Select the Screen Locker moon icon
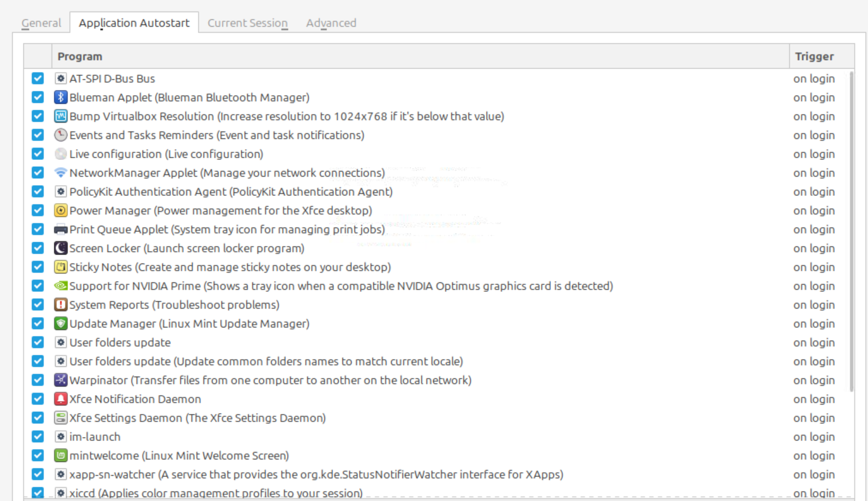 click(61, 248)
